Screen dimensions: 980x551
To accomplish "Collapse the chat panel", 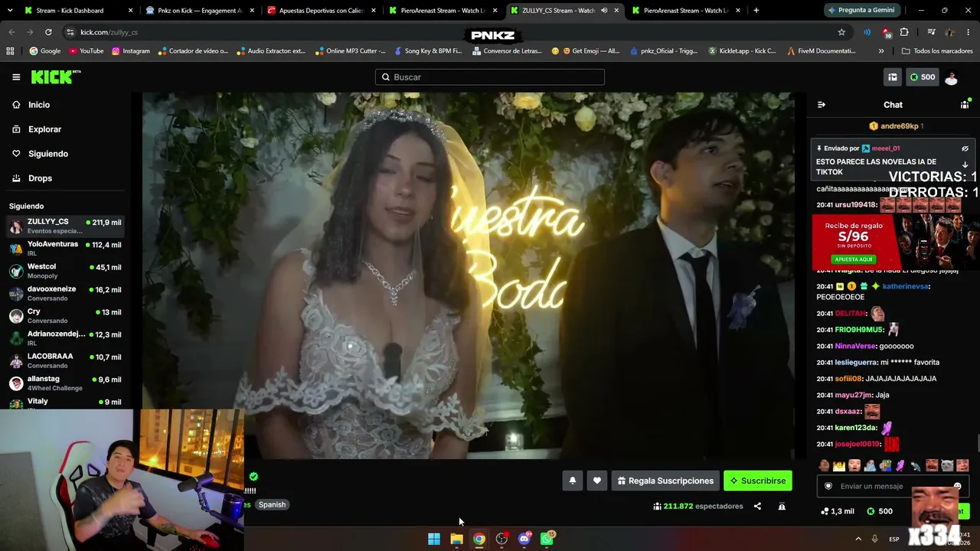I will click(822, 105).
